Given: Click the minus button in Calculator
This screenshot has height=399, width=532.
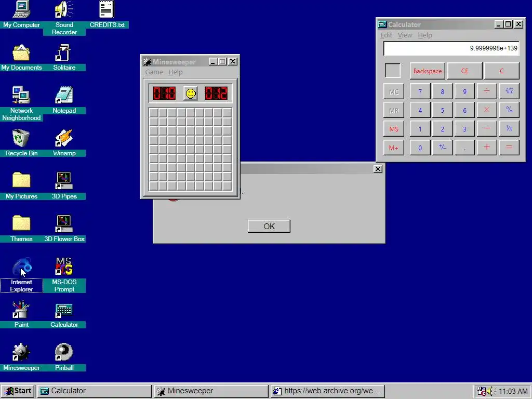Looking at the screenshot, I should click(487, 129).
